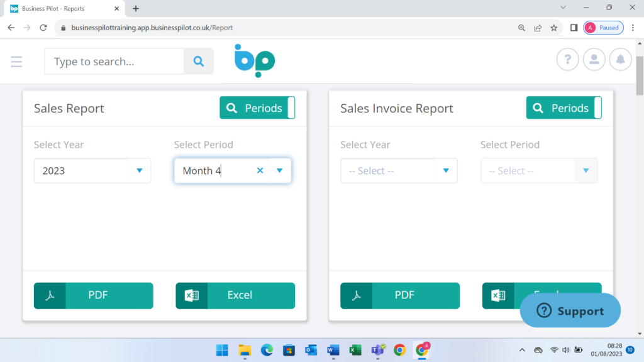
Task: Click the share page icon in address bar
Action: 538,28
